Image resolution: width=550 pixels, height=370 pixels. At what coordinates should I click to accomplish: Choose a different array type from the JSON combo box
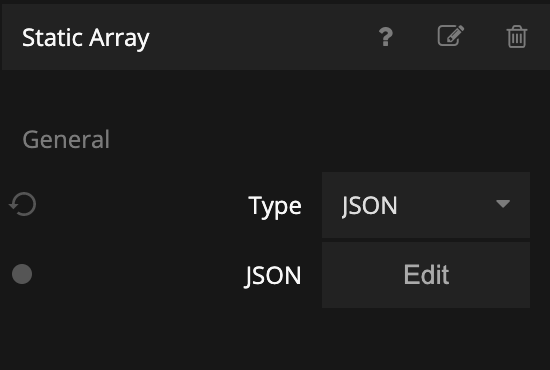(426, 205)
